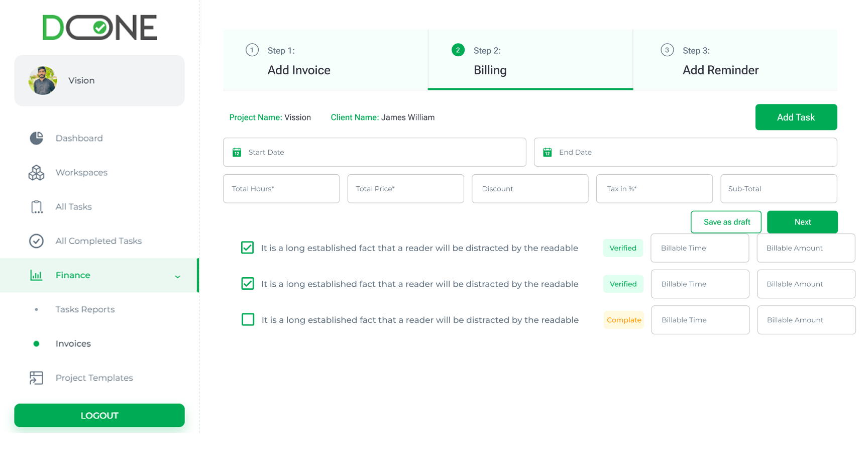Click the All Tasks clipboard icon
Image resolution: width=868 pixels, height=474 pixels.
(36, 207)
